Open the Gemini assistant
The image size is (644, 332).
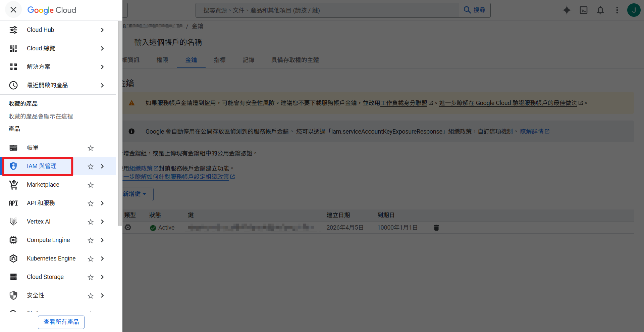(567, 10)
